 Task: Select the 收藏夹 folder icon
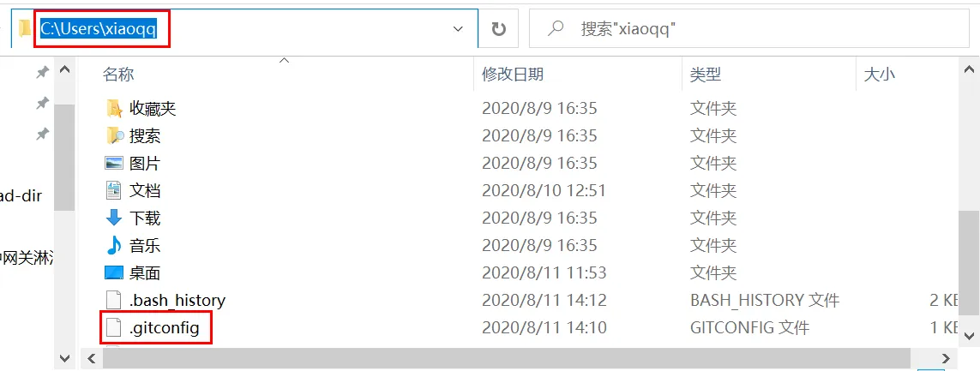click(114, 109)
